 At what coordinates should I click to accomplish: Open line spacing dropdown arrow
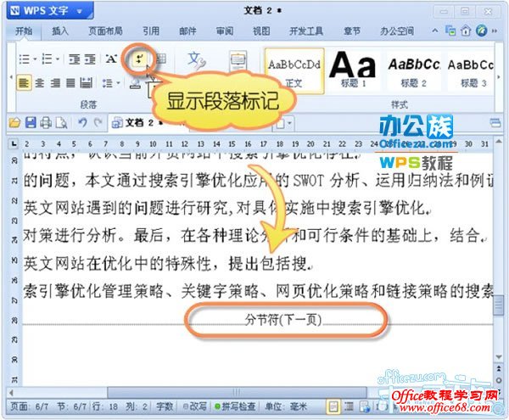[x=118, y=83]
